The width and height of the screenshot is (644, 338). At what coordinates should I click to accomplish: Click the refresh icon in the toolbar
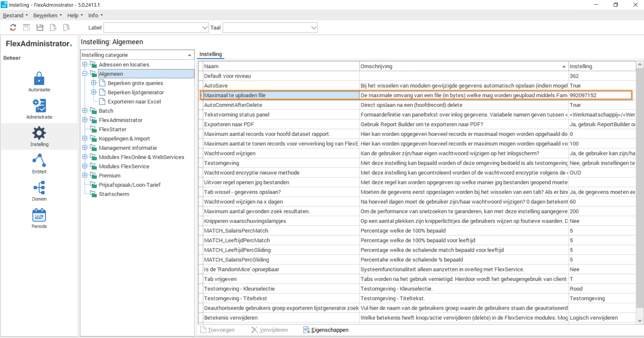point(13,28)
